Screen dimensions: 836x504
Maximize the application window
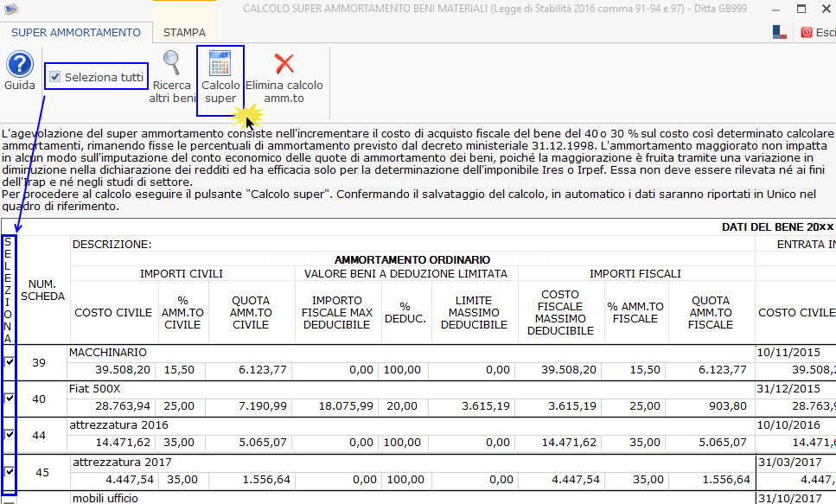800,10
